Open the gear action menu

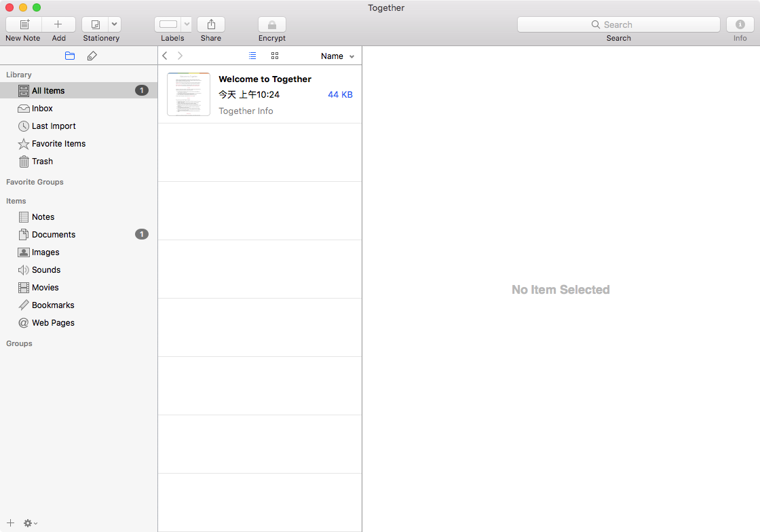(31, 523)
